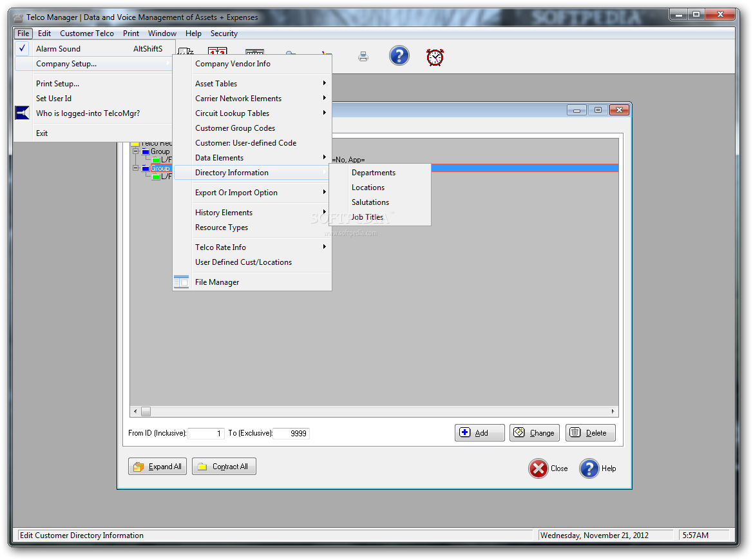Click the printer icon in the toolbar
Image resolution: width=753 pixels, height=560 pixels.
(363, 57)
